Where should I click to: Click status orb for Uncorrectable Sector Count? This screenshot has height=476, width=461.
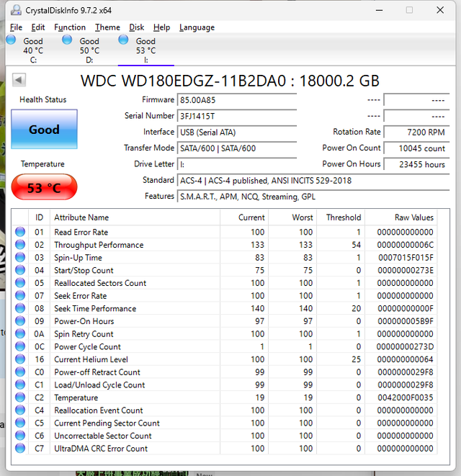pyautogui.click(x=20, y=436)
